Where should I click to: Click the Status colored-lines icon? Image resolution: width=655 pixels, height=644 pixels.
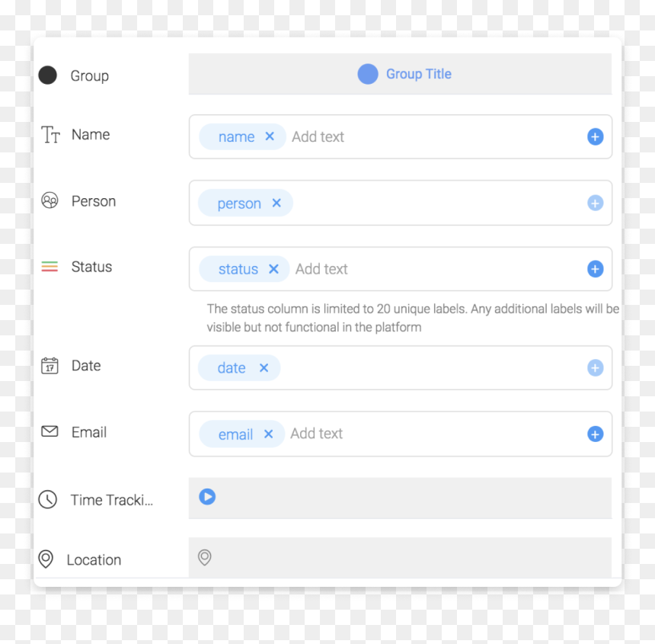click(50, 267)
